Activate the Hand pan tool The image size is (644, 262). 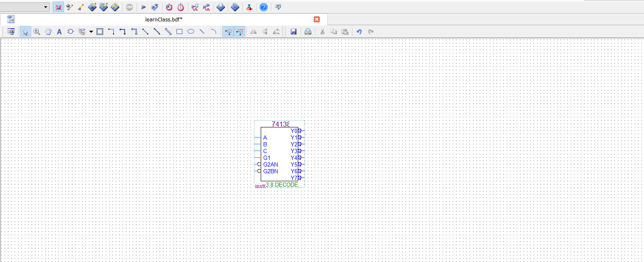pos(48,32)
